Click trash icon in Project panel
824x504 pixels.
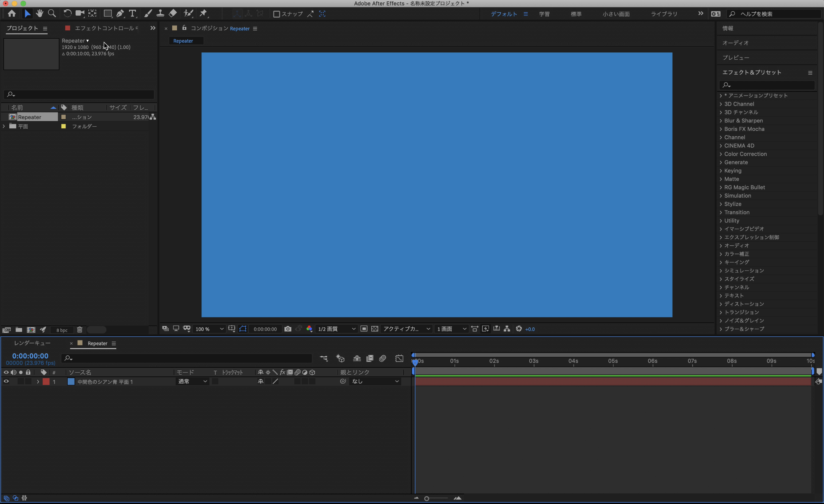79,330
